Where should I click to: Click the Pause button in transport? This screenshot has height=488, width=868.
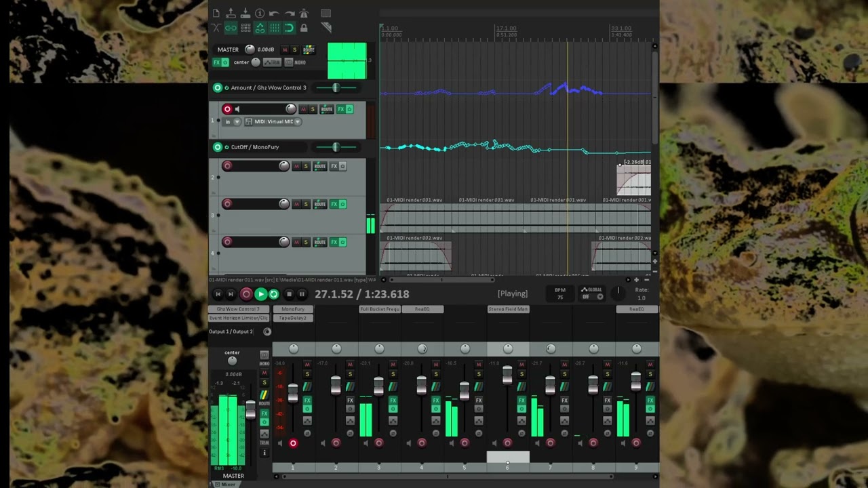click(x=302, y=294)
